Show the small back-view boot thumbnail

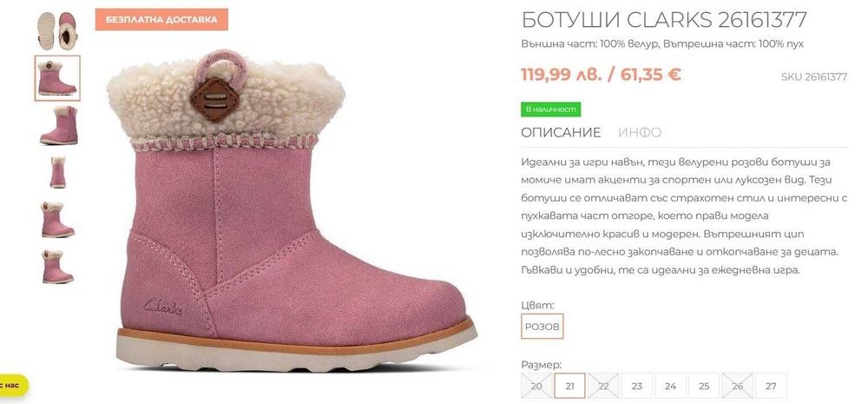point(57,172)
